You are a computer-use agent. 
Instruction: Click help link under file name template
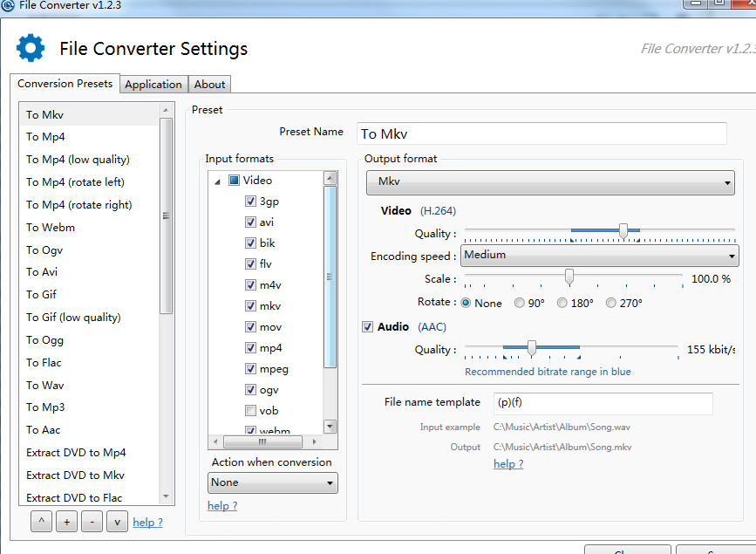click(508, 464)
